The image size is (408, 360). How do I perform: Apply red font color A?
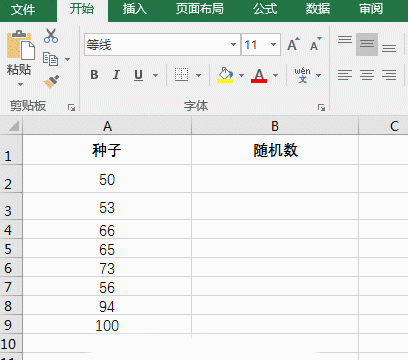pyautogui.click(x=259, y=75)
